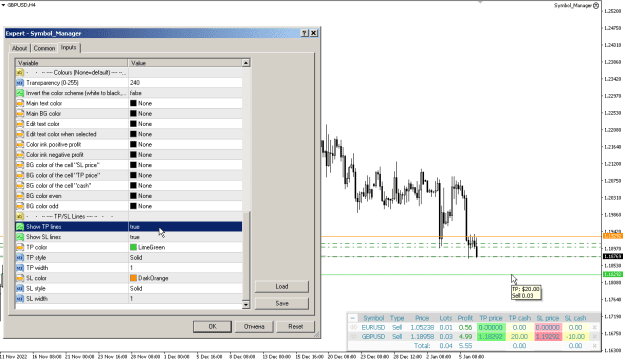
Task: Open the TP color LimeGreen value dropdown
Action: 185,247
